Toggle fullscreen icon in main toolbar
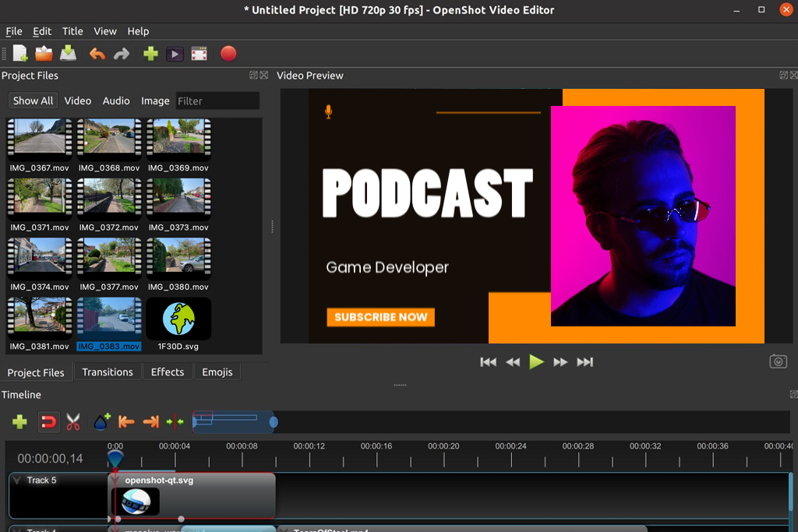 [199, 54]
